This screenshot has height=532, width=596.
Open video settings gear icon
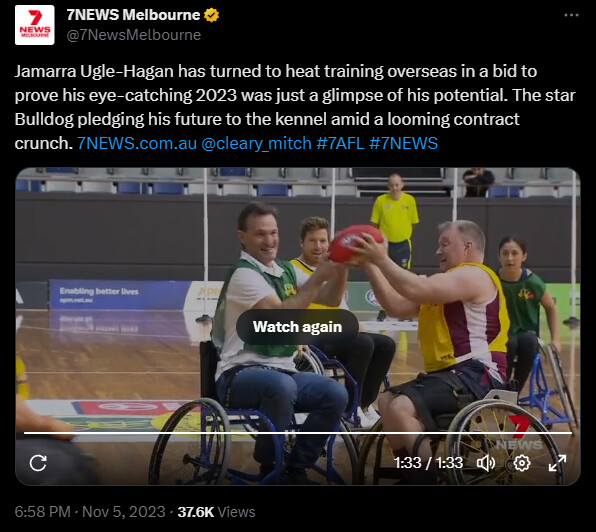pyautogui.click(x=522, y=463)
